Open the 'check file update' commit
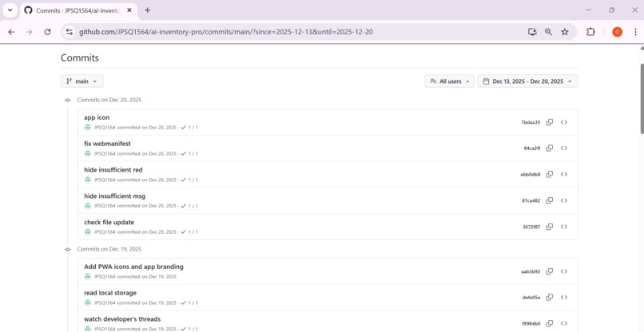644x332 pixels. tap(109, 223)
